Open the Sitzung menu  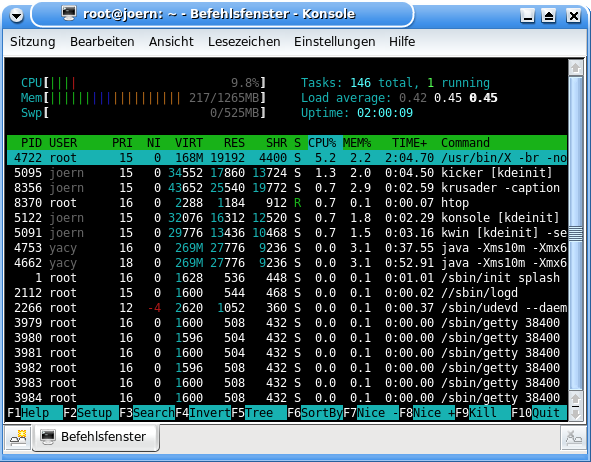point(33,41)
